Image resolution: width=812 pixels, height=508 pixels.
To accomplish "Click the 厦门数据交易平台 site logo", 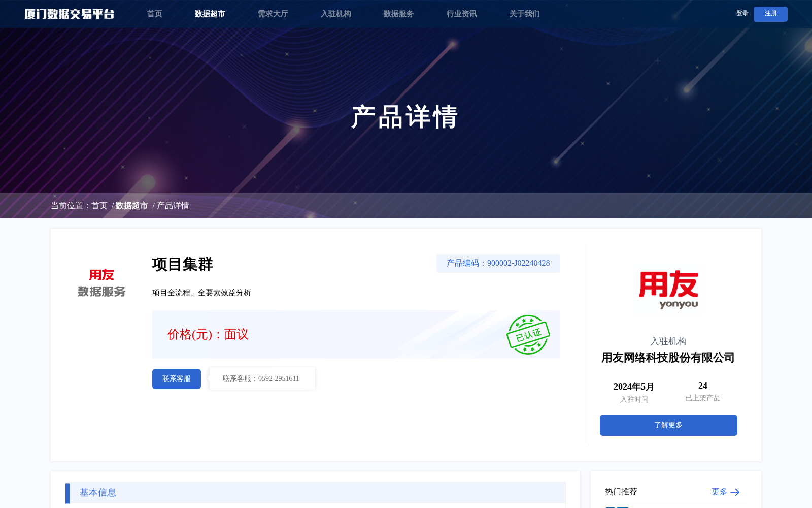I will (x=70, y=14).
